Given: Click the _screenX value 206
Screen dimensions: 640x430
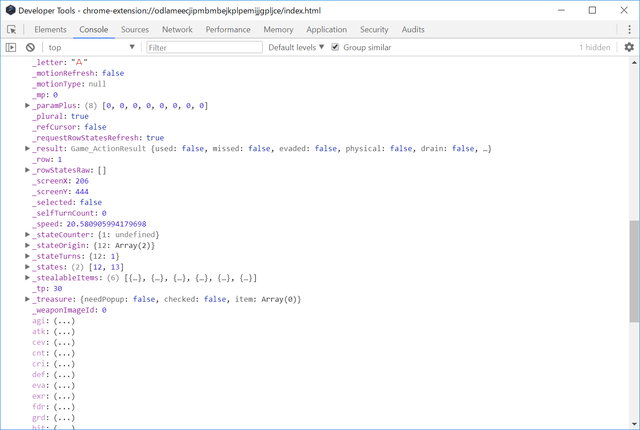Looking at the screenshot, I should 82,181.
